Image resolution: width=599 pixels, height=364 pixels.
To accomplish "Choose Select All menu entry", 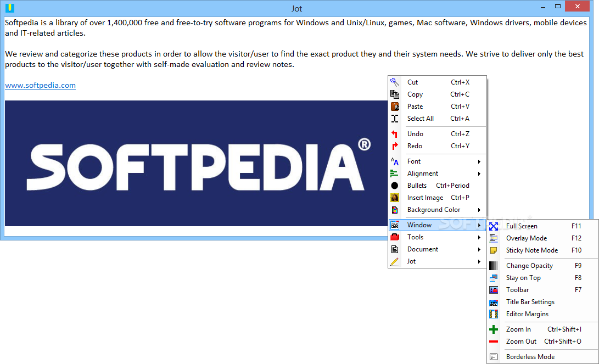I will pos(438,119).
